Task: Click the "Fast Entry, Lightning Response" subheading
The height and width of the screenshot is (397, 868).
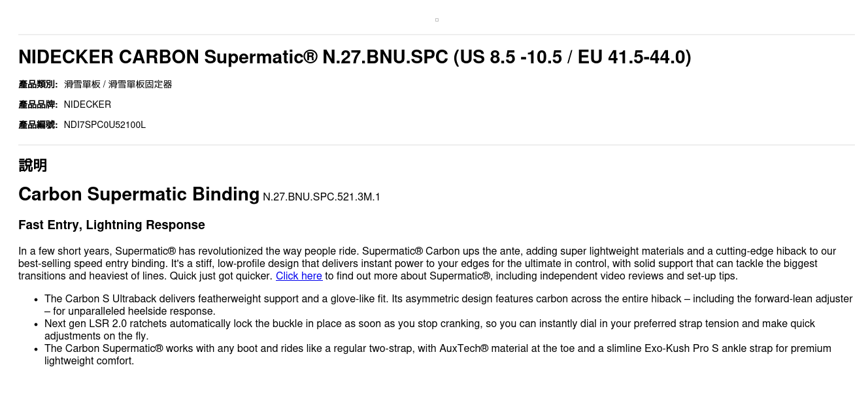Action: pos(112,225)
